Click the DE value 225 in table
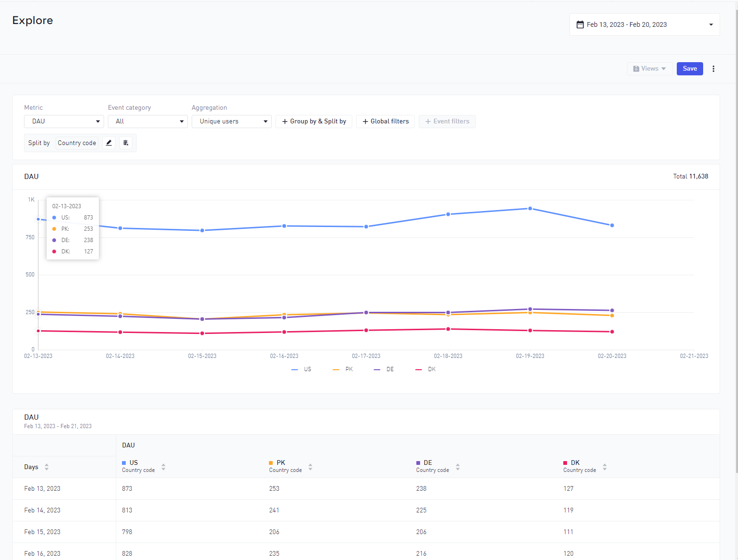 click(422, 510)
